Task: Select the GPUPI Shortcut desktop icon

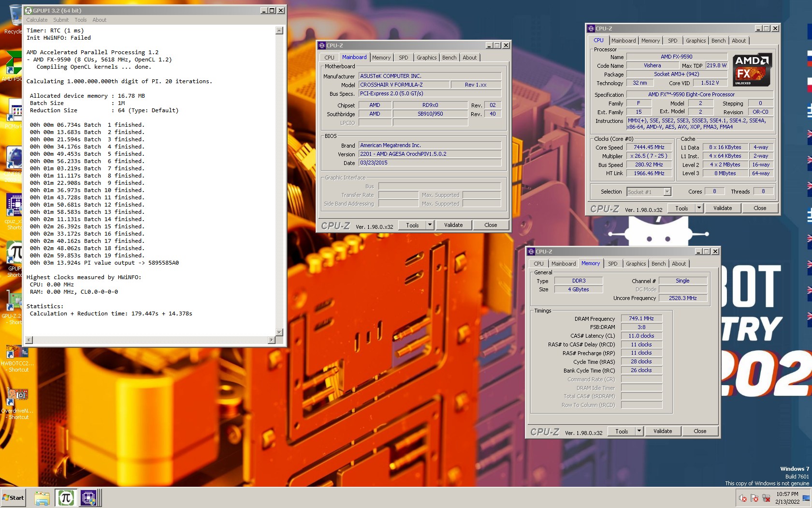Action: 14,259
